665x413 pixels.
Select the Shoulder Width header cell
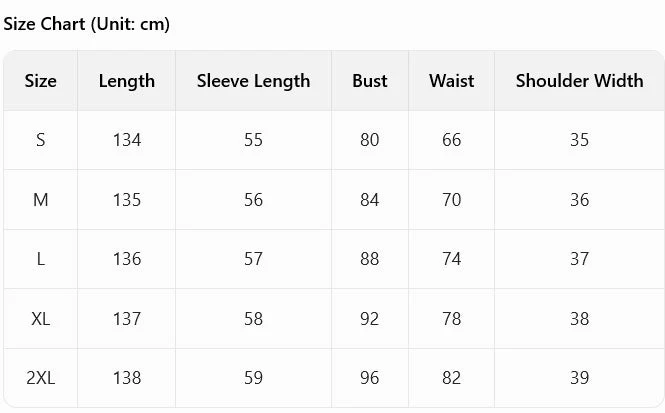point(579,81)
